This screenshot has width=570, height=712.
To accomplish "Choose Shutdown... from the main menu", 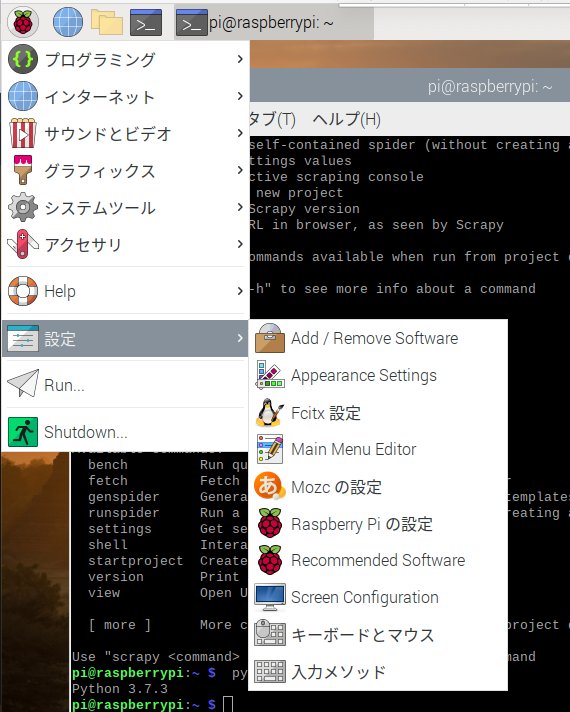I will pos(125,432).
